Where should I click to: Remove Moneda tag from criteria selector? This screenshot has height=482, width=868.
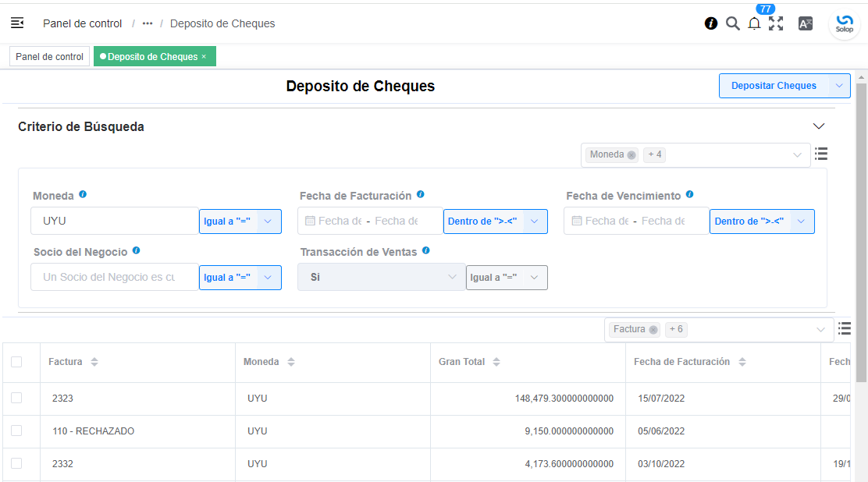(631, 155)
